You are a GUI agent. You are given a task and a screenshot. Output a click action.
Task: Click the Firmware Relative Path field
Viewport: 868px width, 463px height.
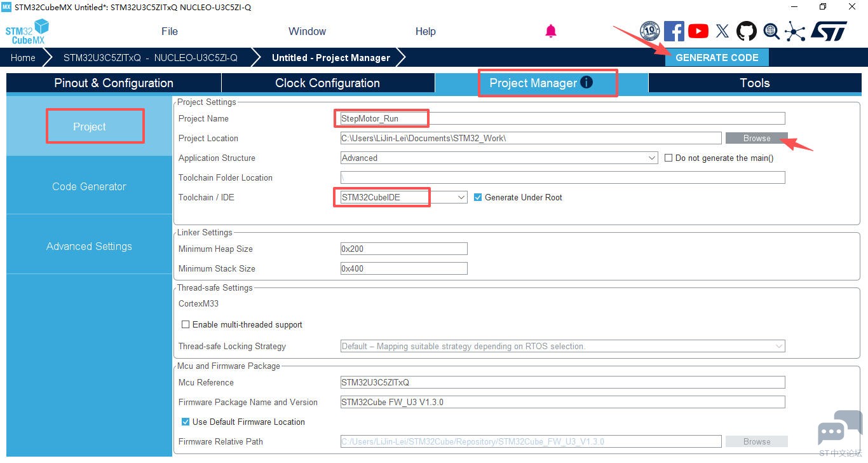[531, 441]
